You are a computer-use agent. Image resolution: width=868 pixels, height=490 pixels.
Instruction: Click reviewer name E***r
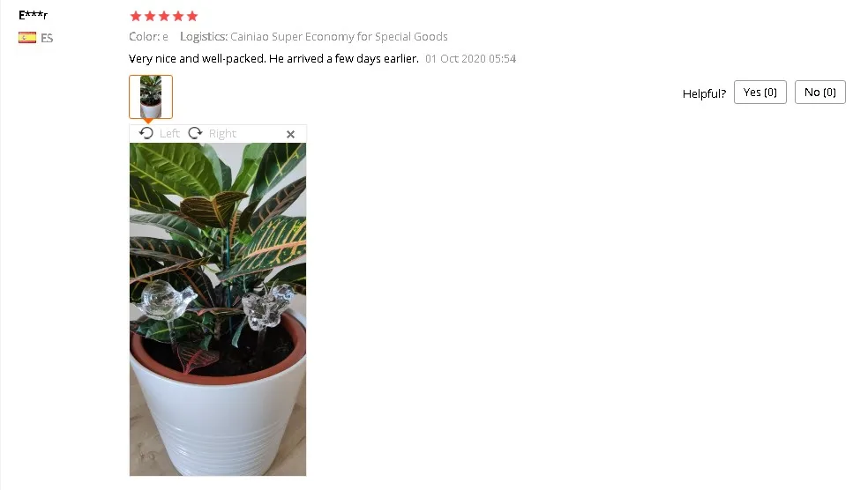[34, 16]
